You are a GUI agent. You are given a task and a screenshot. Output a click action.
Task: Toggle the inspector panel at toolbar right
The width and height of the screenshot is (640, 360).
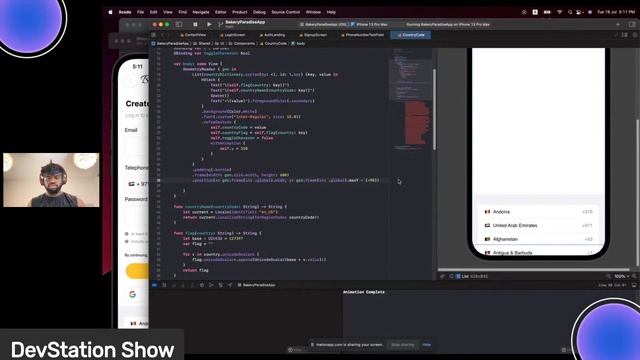point(632,24)
